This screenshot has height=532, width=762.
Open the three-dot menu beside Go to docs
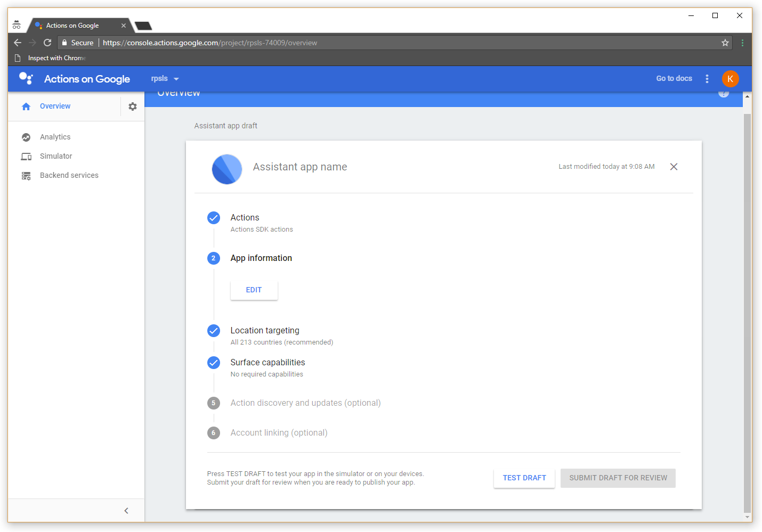tap(707, 79)
